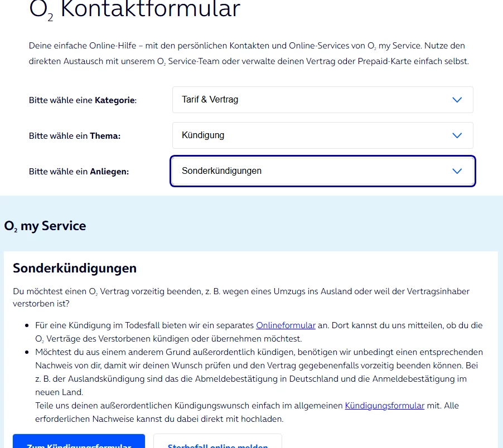Screen dimensions: 503x448
Task: Click the chevron arrow in the Anliegen select
Action: pos(457,171)
